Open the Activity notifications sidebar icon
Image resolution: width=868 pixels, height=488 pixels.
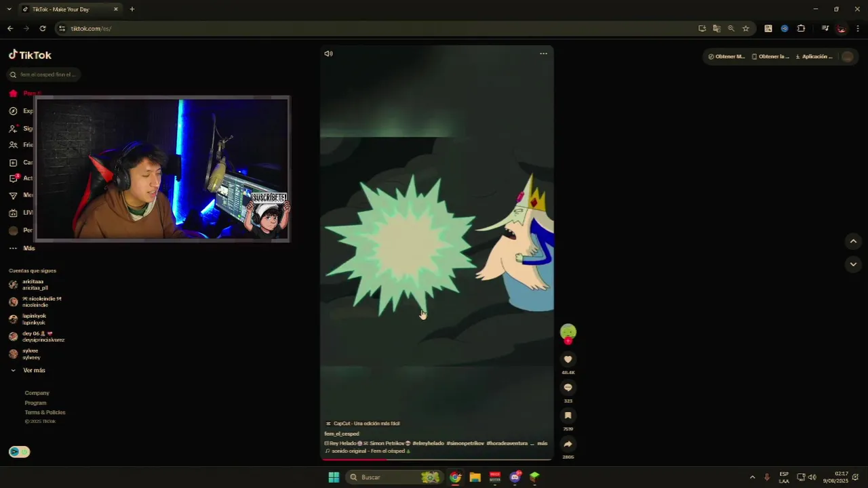pos(13,178)
